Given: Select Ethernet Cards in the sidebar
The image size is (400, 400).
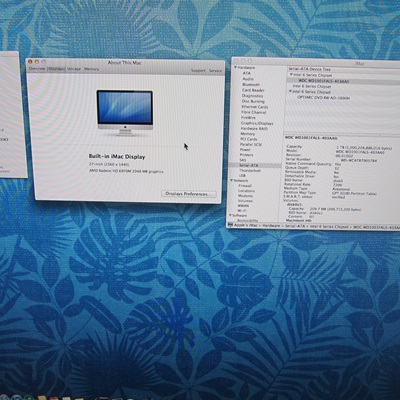Looking at the screenshot, I should [255, 107].
